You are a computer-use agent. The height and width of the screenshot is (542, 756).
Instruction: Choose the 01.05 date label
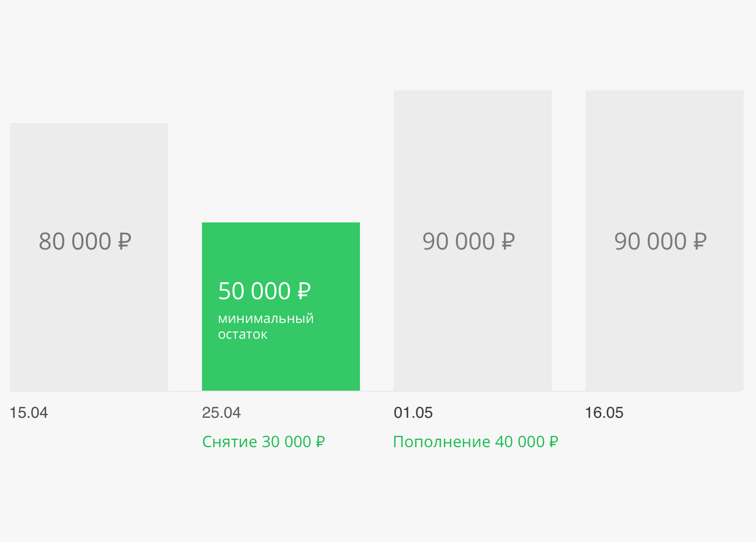point(413,413)
